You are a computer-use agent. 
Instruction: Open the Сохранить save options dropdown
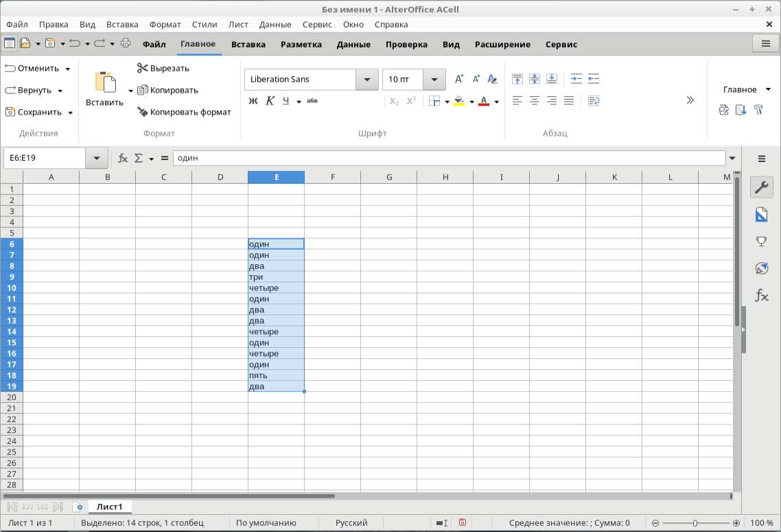(x=70, y=113)
